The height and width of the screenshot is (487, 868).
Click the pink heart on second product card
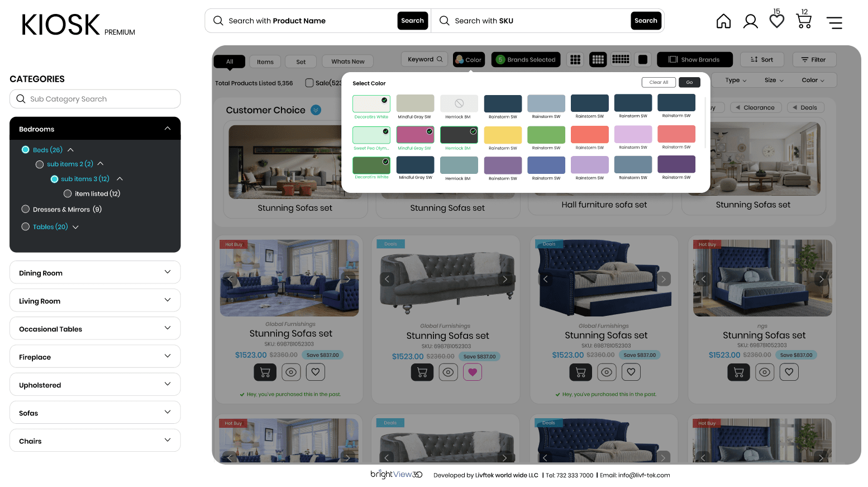point(473,372)
